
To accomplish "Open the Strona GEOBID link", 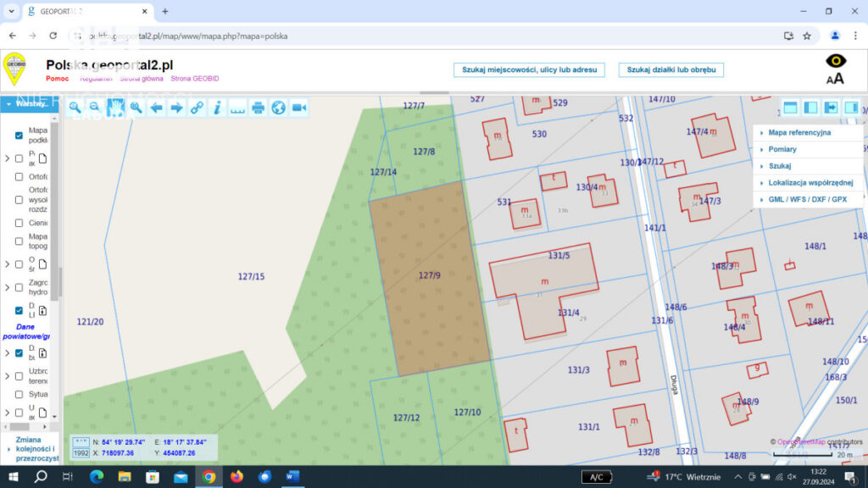I will [194, 78].
